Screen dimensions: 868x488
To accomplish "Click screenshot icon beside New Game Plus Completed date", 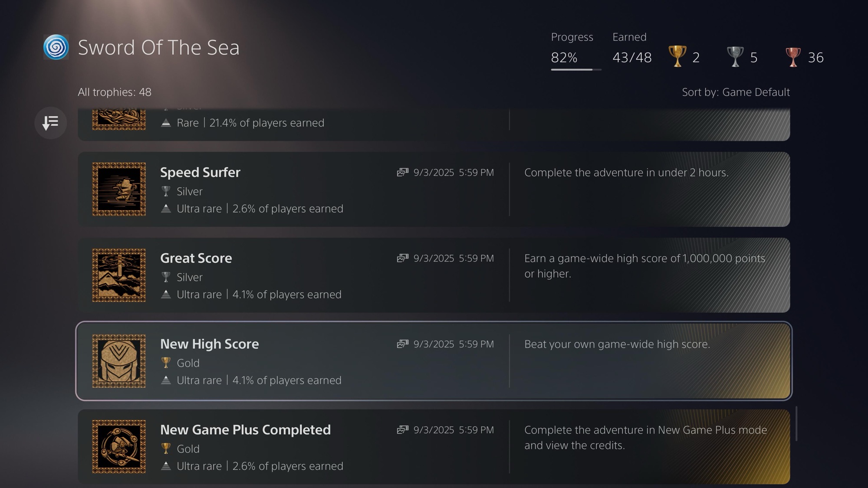I will [x=402, y=430].
